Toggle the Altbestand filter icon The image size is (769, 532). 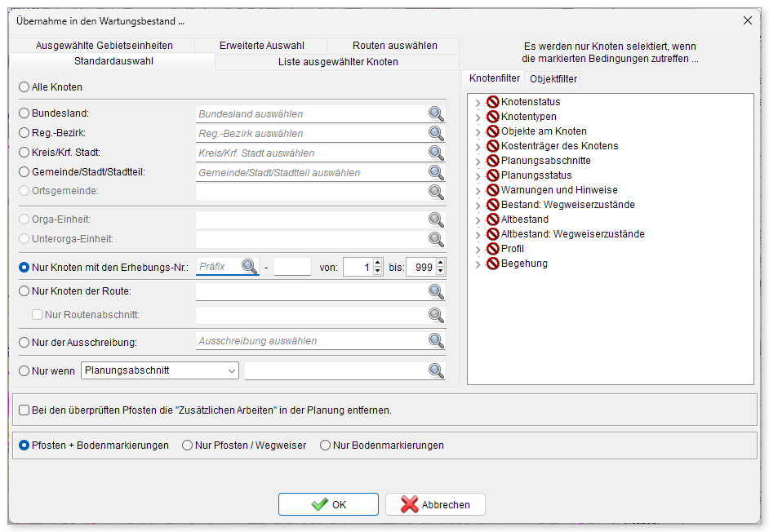pos(492,219)
